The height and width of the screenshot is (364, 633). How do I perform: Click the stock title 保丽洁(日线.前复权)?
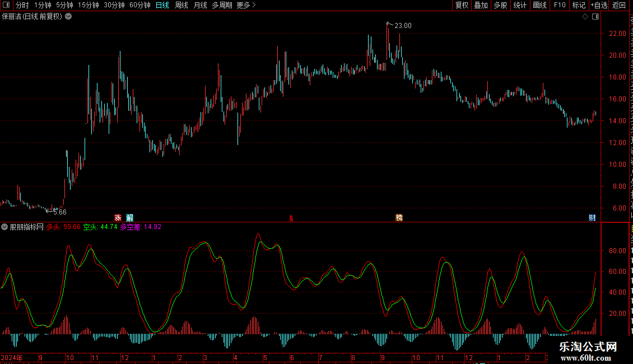click(x=32, y=17)
